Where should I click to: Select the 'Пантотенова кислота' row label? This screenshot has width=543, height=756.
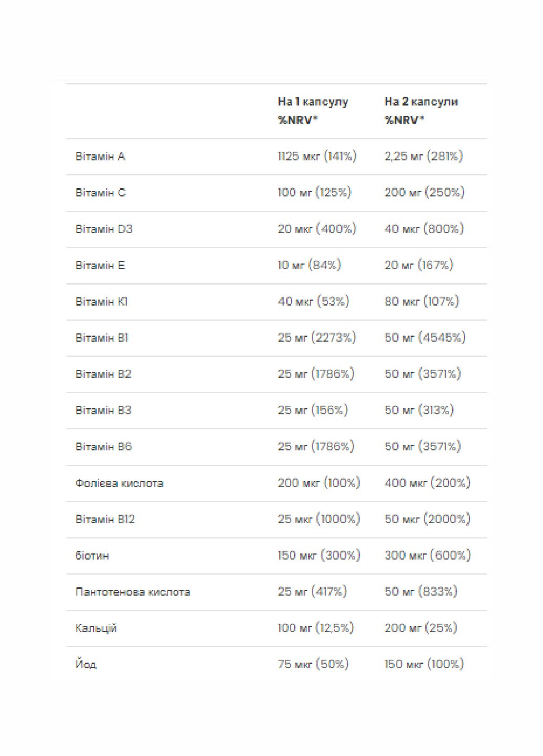pyautogui.click(x=133, y=592)
